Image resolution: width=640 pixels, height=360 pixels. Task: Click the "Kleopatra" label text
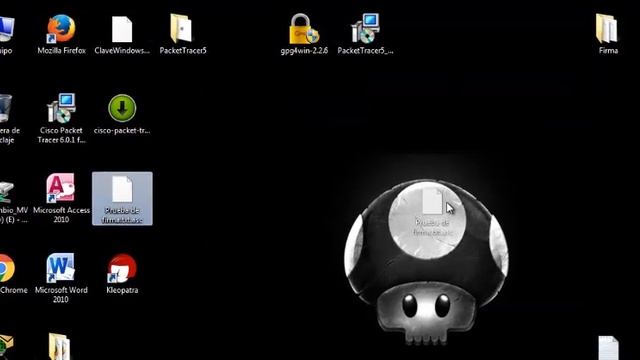pos(122,290)
